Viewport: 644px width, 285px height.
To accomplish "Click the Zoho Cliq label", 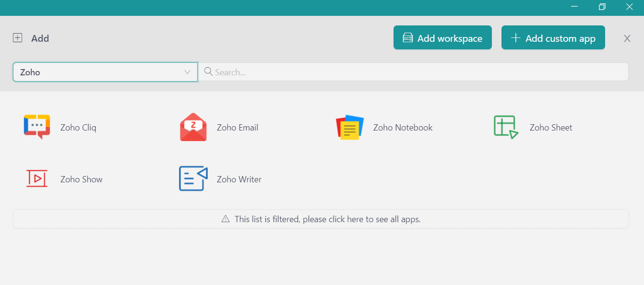I will click(x=78, y=127).
